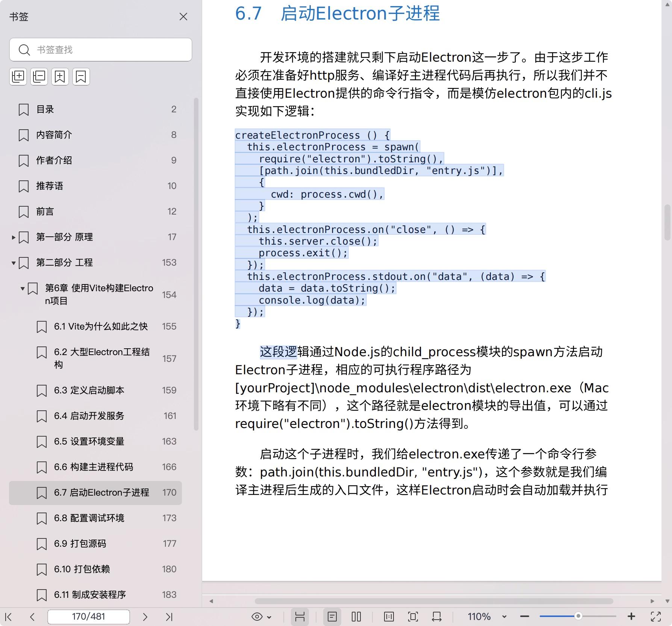
Task: Click horizontal scroll left arrow
Action: (x=211, y=601)
